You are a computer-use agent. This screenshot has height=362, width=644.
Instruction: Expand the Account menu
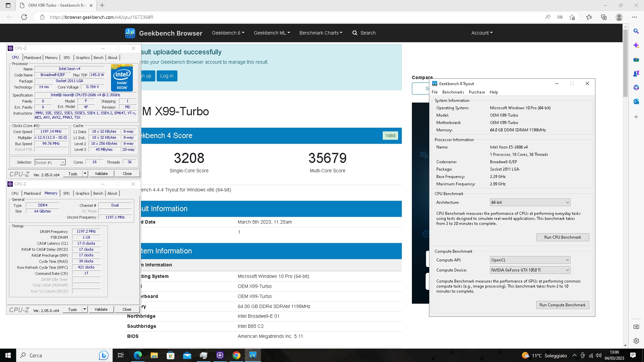pos(482,33)
